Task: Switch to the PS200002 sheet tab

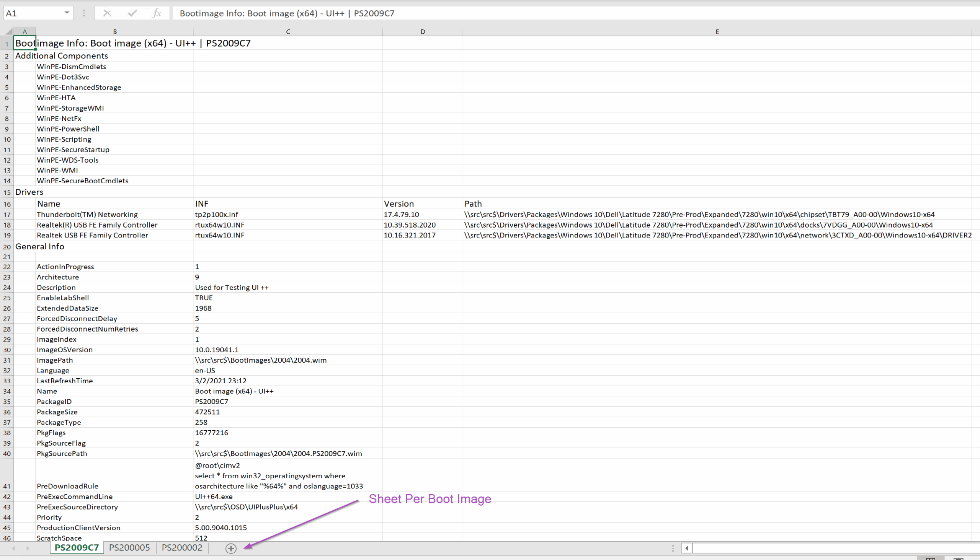Action: 182,547
